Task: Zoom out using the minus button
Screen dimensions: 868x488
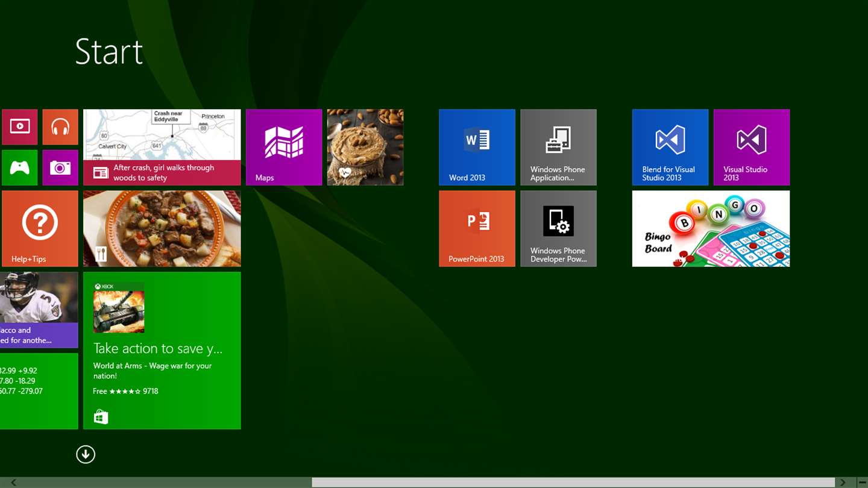Action: pos(862,483)
